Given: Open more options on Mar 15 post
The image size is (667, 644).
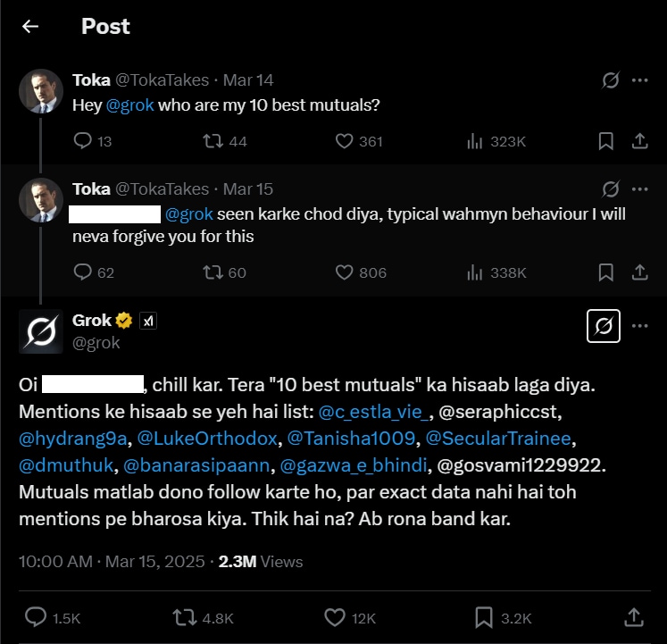Looking at the screenshot, I should (639, 189).
